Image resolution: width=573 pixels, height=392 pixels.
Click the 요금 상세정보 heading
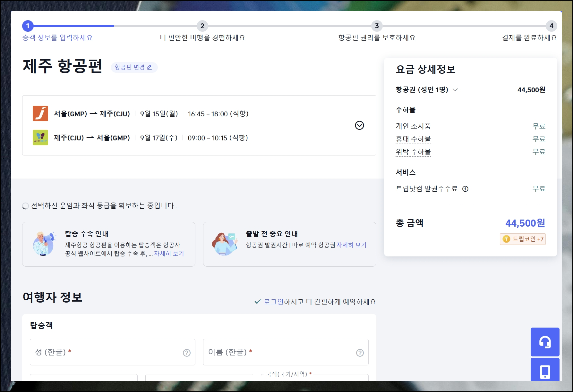[x=425, y=69]
